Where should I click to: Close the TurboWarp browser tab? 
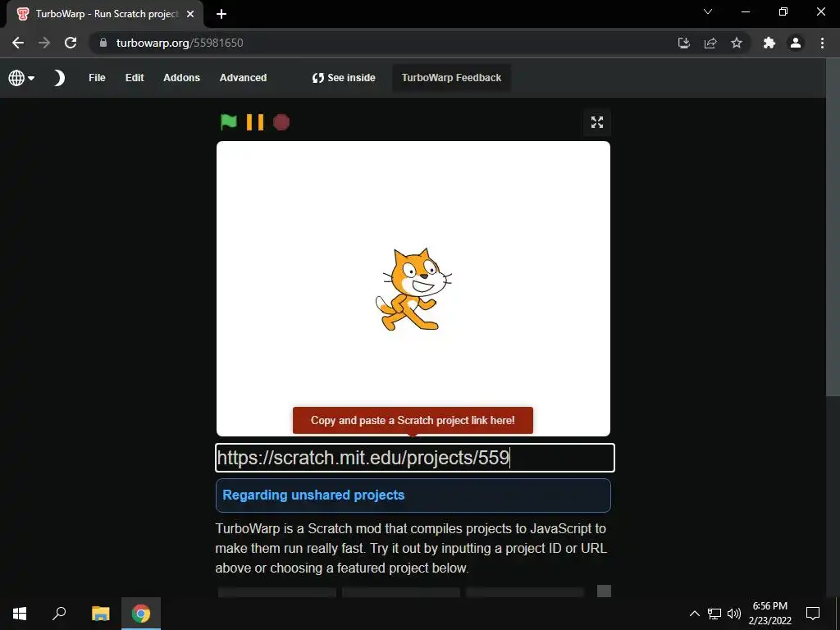(190, 15)
